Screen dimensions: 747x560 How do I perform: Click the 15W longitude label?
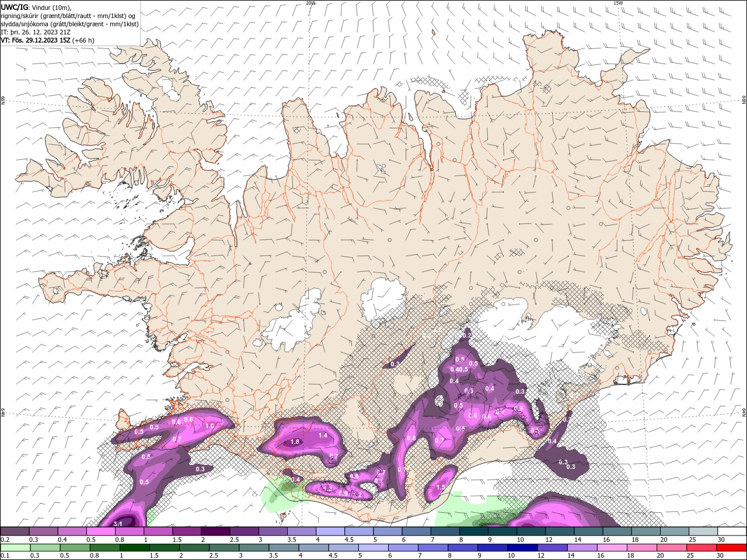click(618, 3)
